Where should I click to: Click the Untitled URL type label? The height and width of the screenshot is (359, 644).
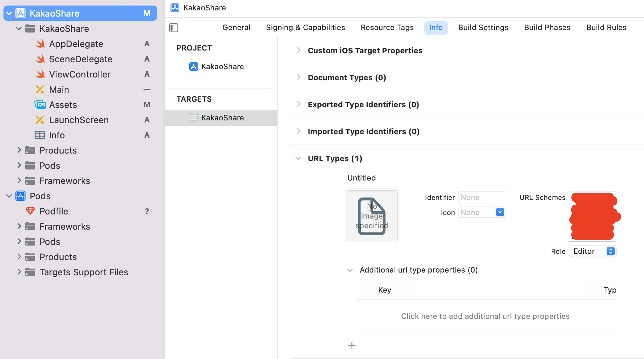coord(361,178)
